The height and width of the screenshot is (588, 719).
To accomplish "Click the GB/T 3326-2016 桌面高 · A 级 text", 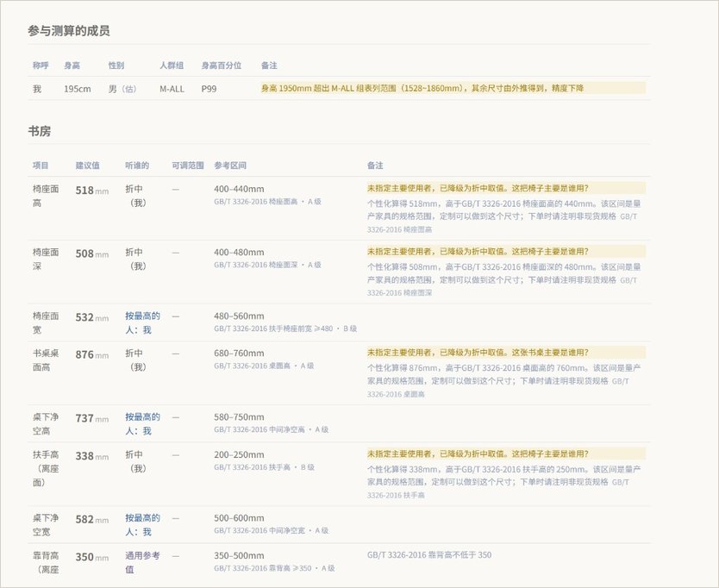I will tap(264, 366).
